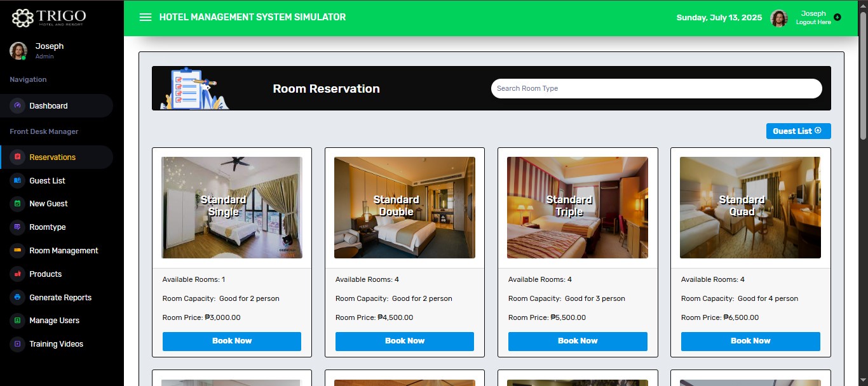The width and height of the screenshot is (868, 386).
Task: Open Dashboard from the sidebar
Action: coord(57,106)
